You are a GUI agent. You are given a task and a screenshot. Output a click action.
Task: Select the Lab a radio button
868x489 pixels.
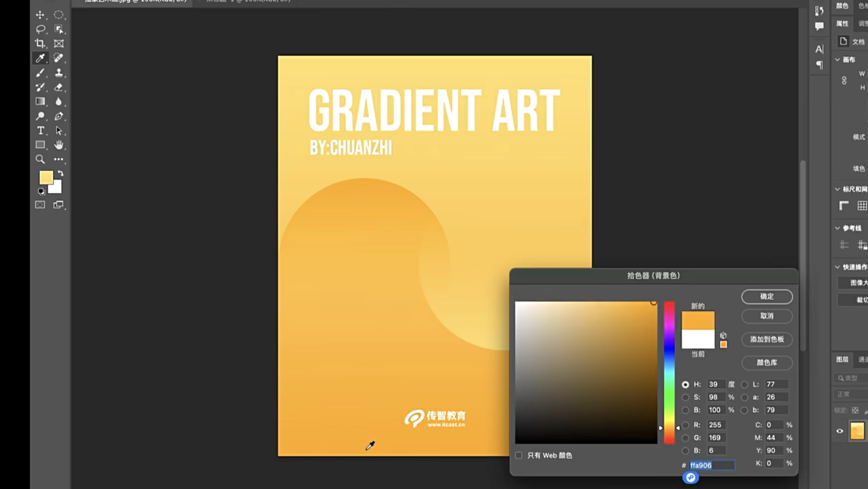(745, 397)
